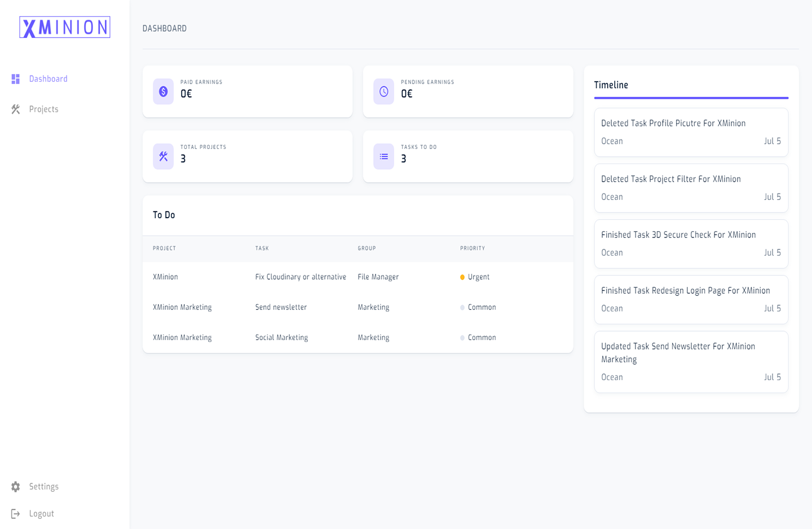Click the orange Urgent priority dot
The height and width of the screenshot is (529, 812).
(462, 277)
